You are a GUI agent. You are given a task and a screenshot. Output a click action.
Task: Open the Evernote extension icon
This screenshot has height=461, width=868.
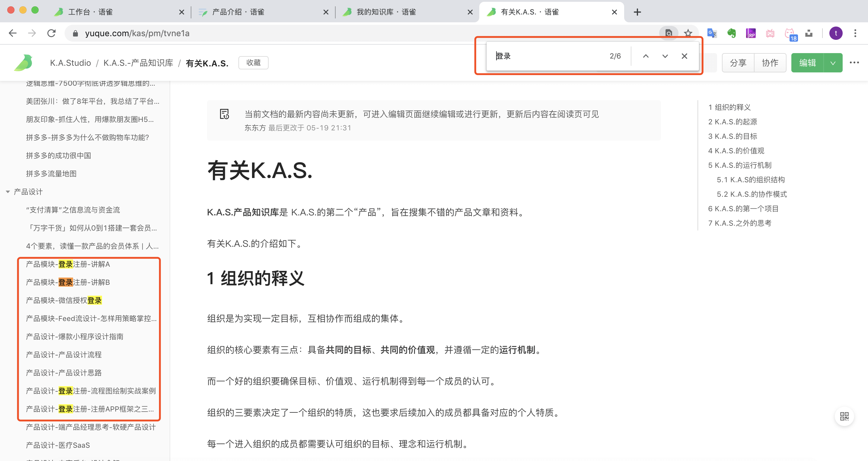click(x=731, y=33)
